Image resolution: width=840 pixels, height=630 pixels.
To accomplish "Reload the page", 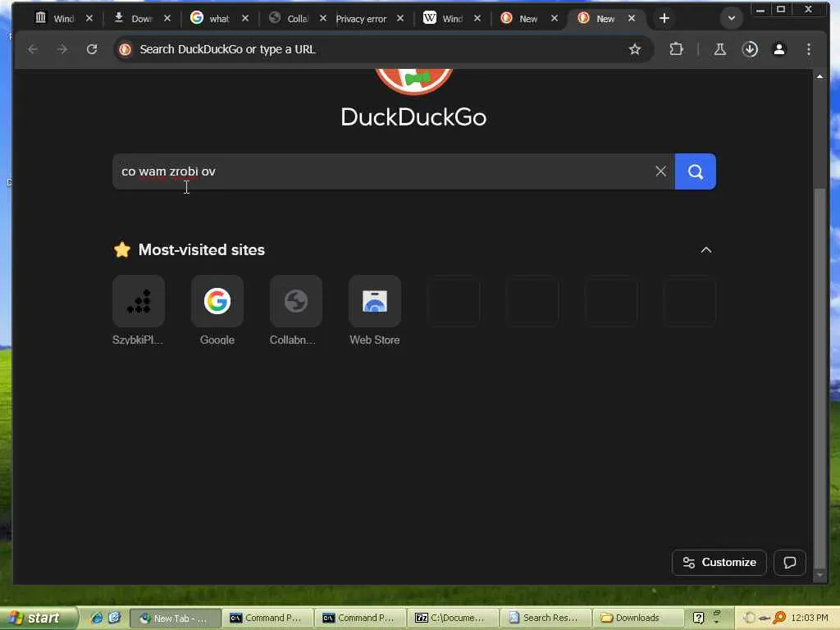I will (x=92, y=49).
